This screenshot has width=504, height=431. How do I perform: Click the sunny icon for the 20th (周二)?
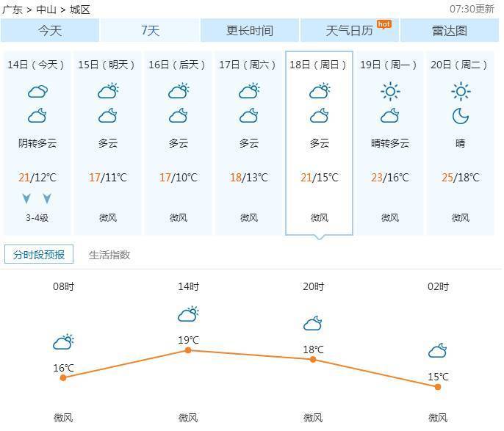461,92
